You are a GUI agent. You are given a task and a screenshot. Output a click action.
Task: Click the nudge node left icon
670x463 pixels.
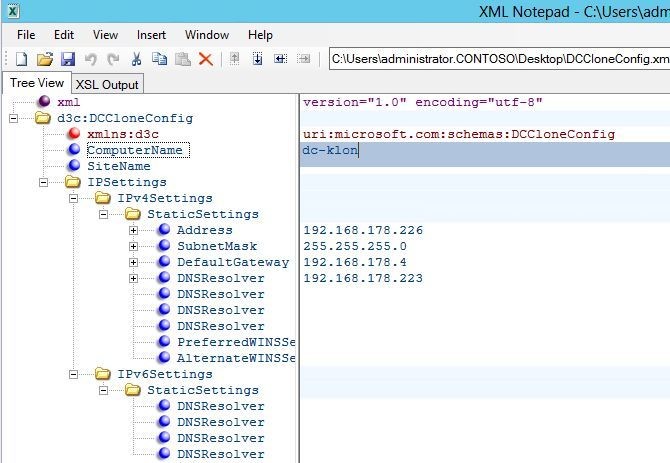tap(280, 59)
